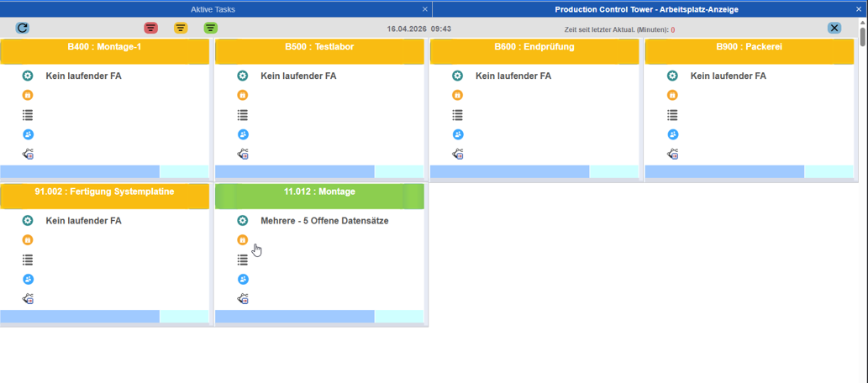Open list icon in 91.002 Fertigung Systemplatine
The width and height of the screenshot is (868, 383).
(x=28, y=260)
